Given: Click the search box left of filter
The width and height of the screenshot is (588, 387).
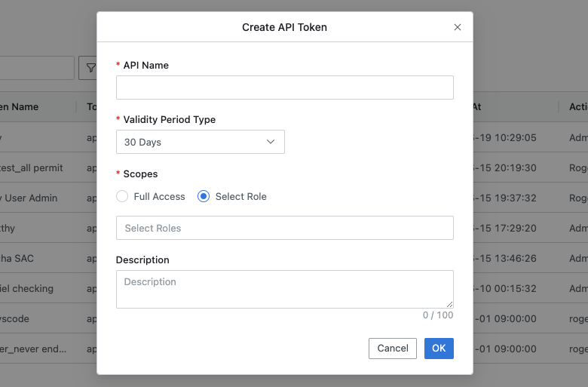Looking at the screenshot, I should pyautogui.click(x=38, y=68).
